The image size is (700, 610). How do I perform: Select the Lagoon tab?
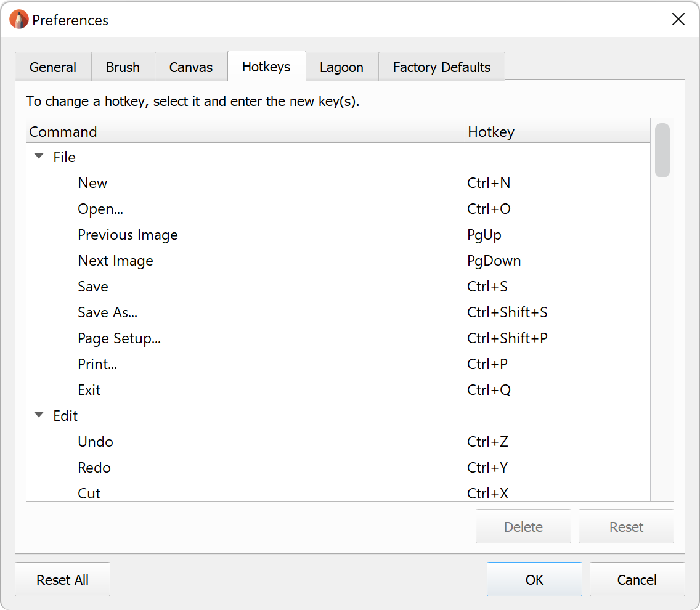341,67
